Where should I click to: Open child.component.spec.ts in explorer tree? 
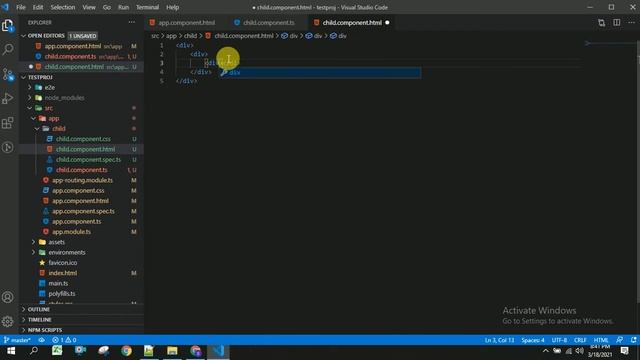tap(89, 160)
